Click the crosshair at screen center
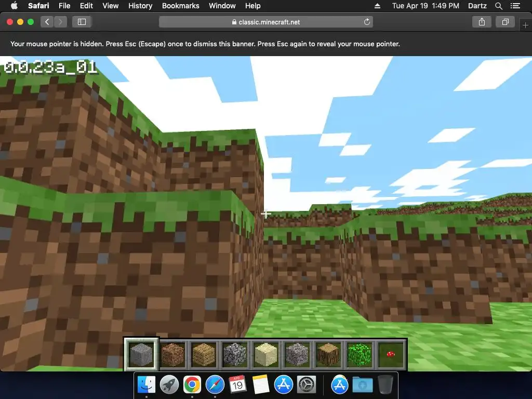 tap(266, 214)
